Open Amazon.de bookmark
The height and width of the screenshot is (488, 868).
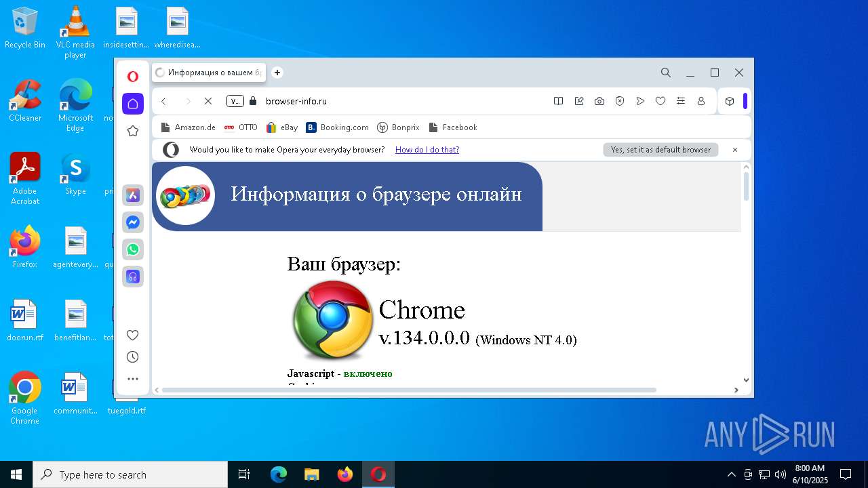click(x=188, y=127)
